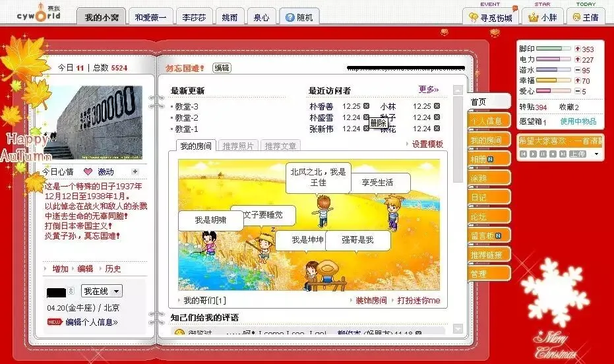Click the minus icon beside 5 爱心
Screen dimensions: 614x364
tap(578, 91)
